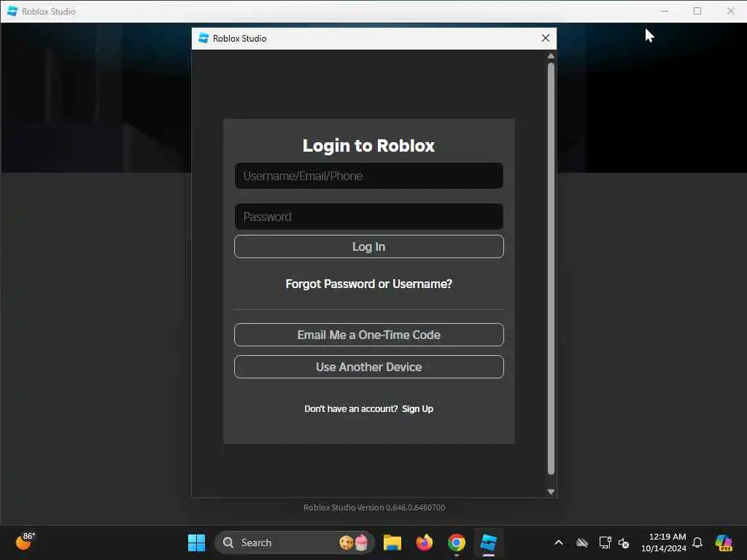Screen dimensions: 747x560
Task: Click the login dialog scroll-up arrow
Action: pos(551,55)
